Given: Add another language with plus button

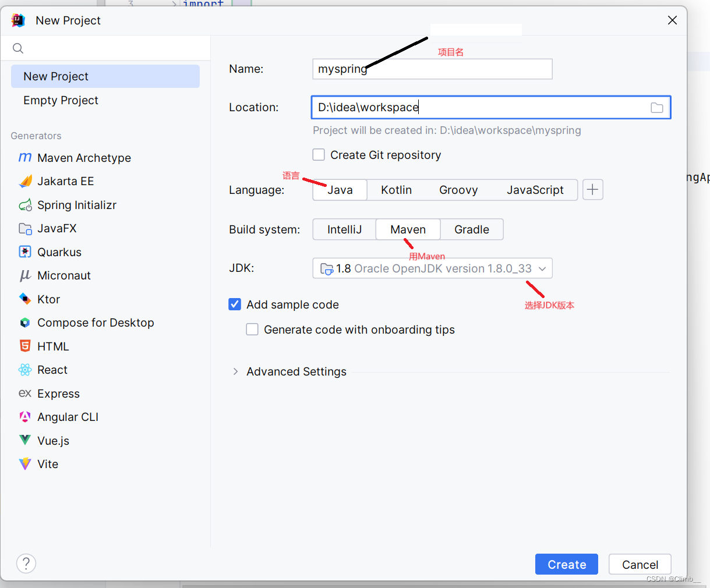Looking at the screenshot, I should [593, 190].
